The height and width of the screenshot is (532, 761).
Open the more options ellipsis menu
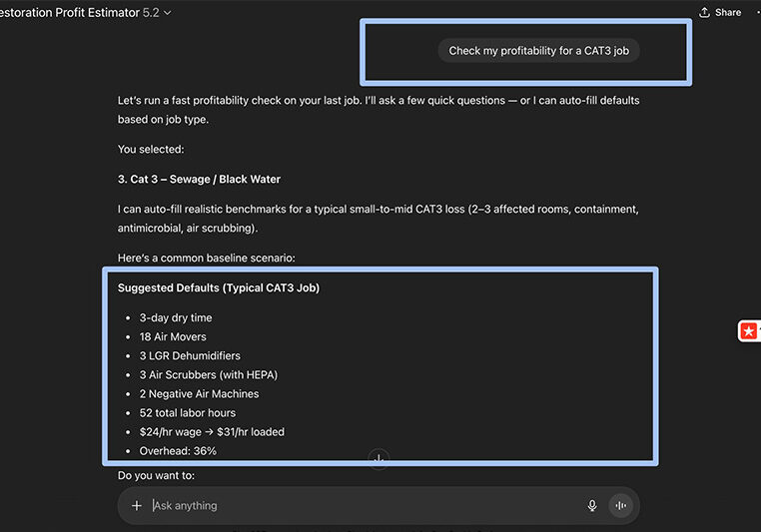[757, 12]
